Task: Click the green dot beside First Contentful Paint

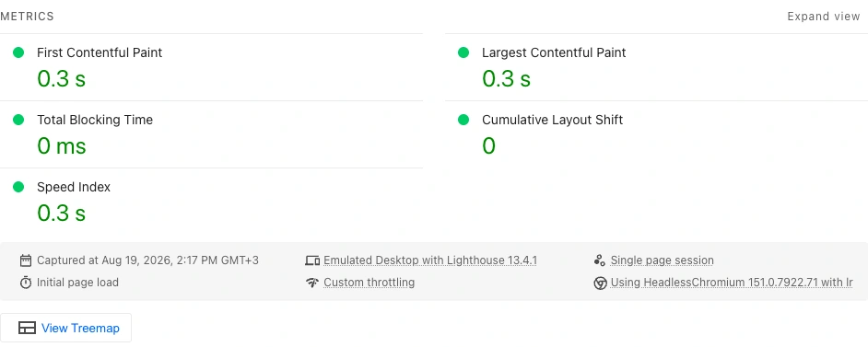Action: [18, 52]
